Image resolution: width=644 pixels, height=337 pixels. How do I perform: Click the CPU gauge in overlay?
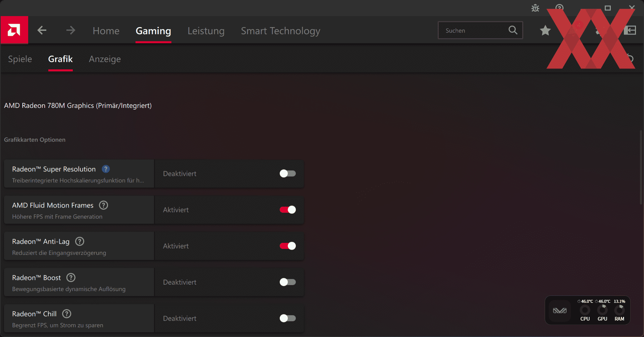coord(585,310)
